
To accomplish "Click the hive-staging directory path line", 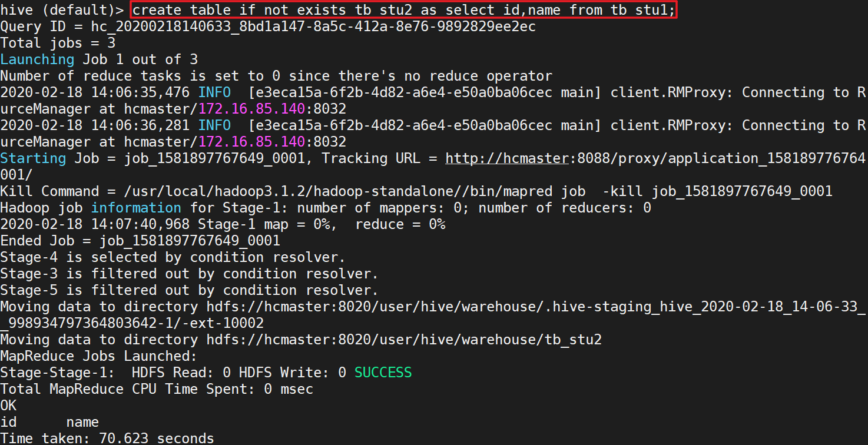I will coord(433,307).
